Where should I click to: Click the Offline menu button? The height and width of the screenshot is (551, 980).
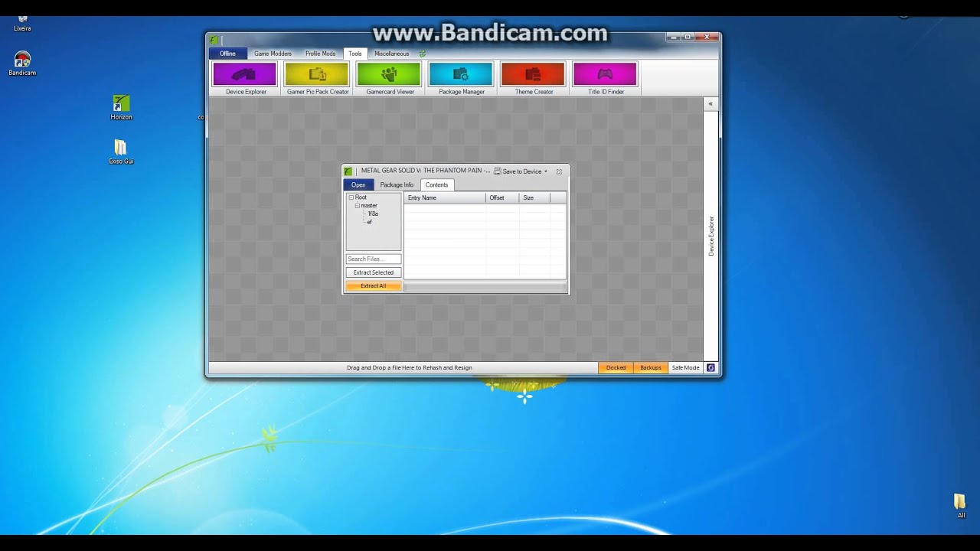[227, 54]
